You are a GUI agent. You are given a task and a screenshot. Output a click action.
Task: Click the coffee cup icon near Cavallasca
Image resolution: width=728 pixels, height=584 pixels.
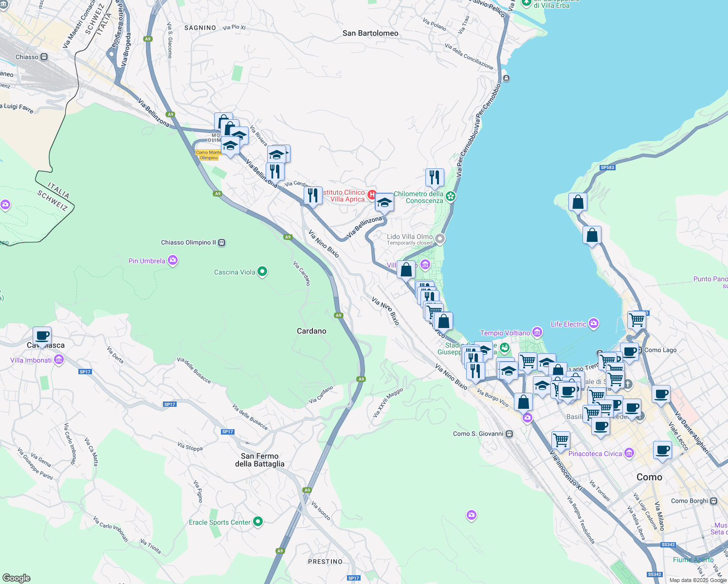42,335
